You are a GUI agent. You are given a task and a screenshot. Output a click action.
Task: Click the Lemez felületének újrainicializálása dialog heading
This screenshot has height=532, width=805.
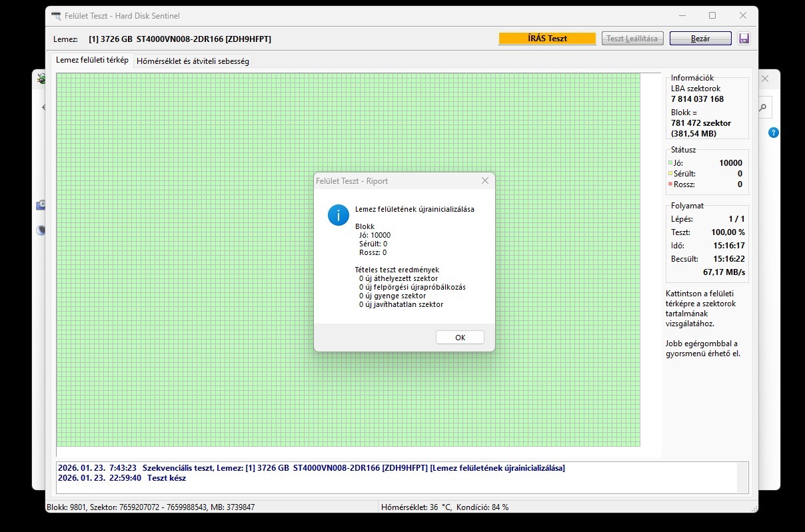[x=414, y=209]
